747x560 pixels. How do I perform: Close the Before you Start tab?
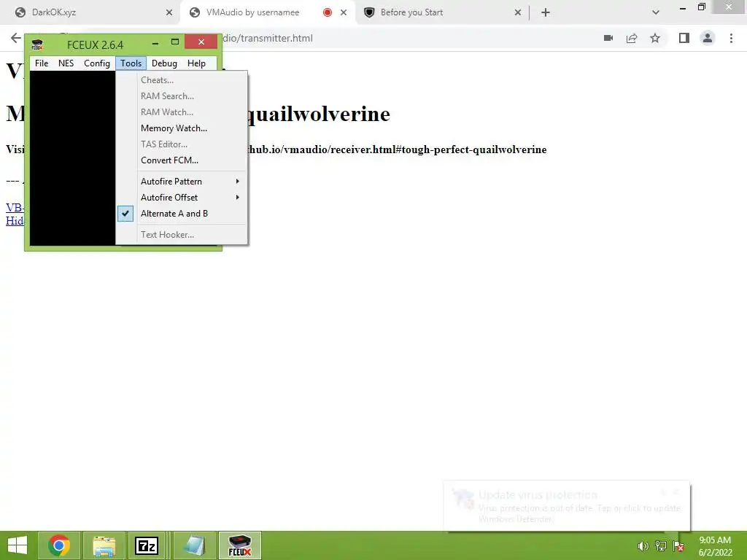[x=518, y=13]
